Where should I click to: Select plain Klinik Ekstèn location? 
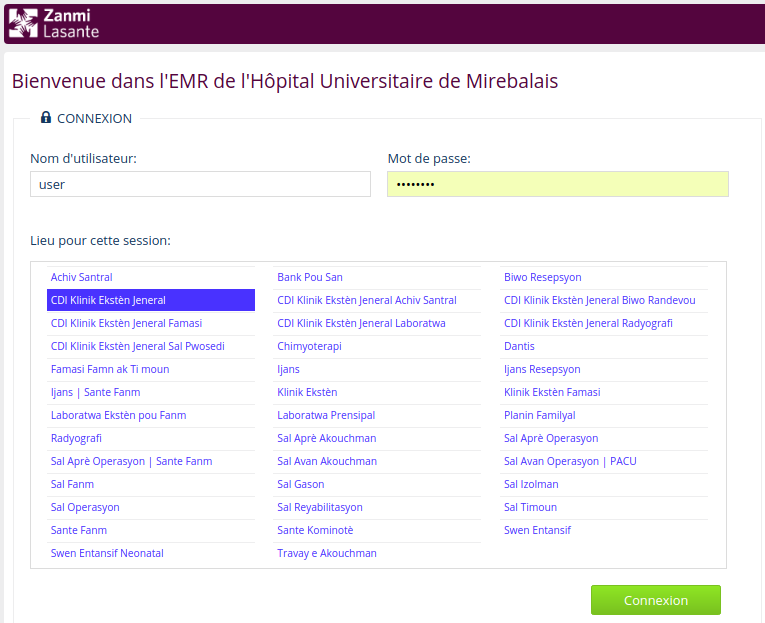pos(377,392)
